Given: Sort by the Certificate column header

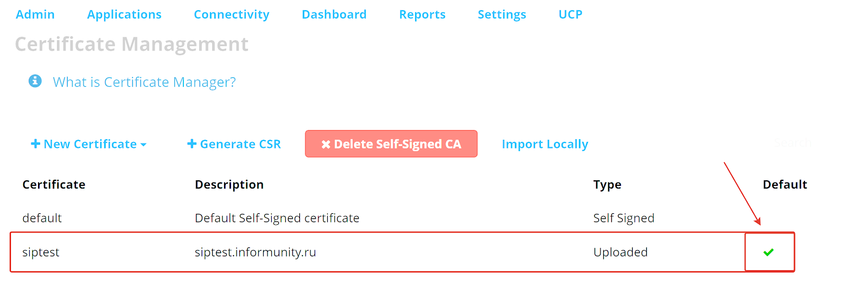Looking at the screenshot, I should click(54, 185).
